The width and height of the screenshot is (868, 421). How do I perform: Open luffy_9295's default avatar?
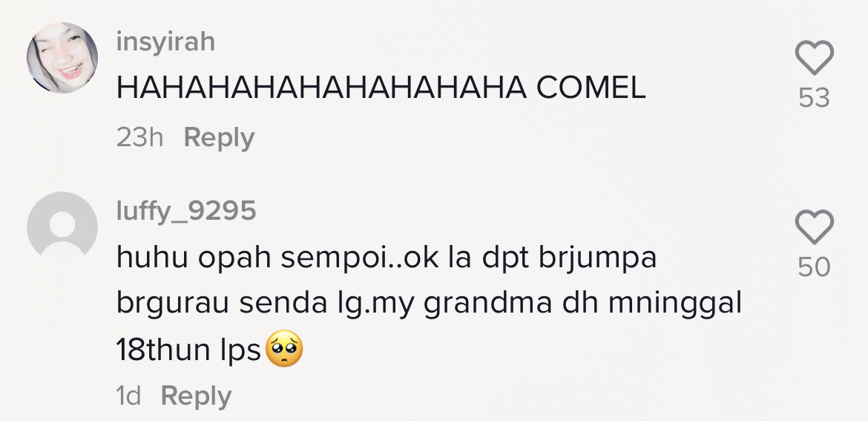[62, 226]
